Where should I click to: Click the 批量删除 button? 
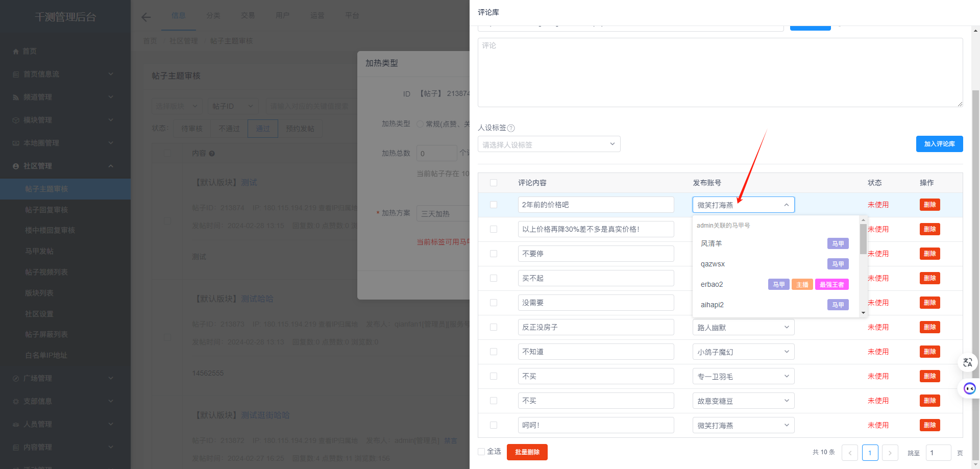tap(527, 452)
